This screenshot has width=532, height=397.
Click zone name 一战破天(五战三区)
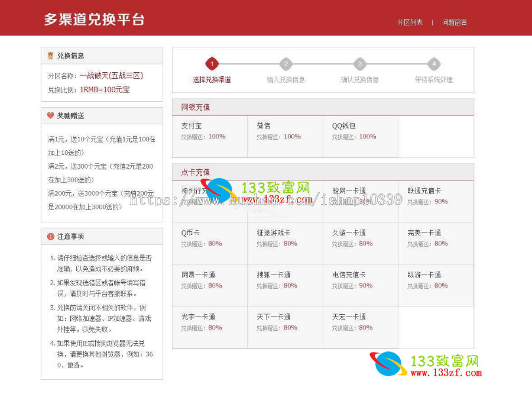(111, 75)
